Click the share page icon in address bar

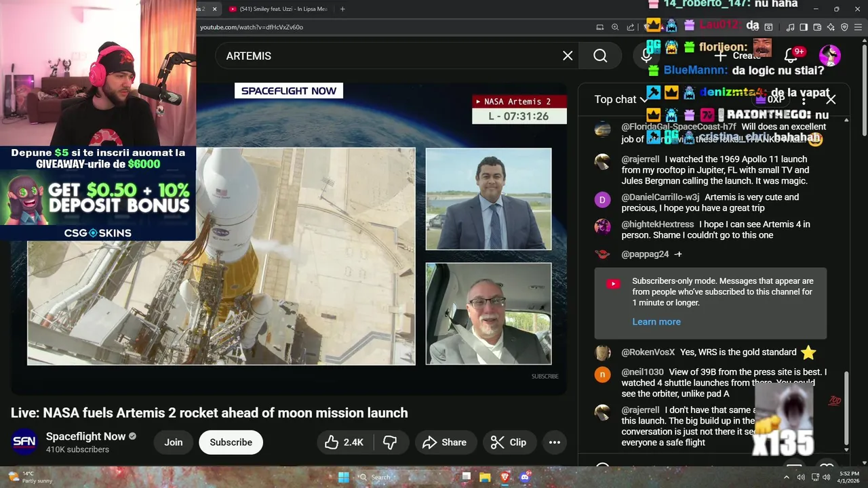point(631,27)
